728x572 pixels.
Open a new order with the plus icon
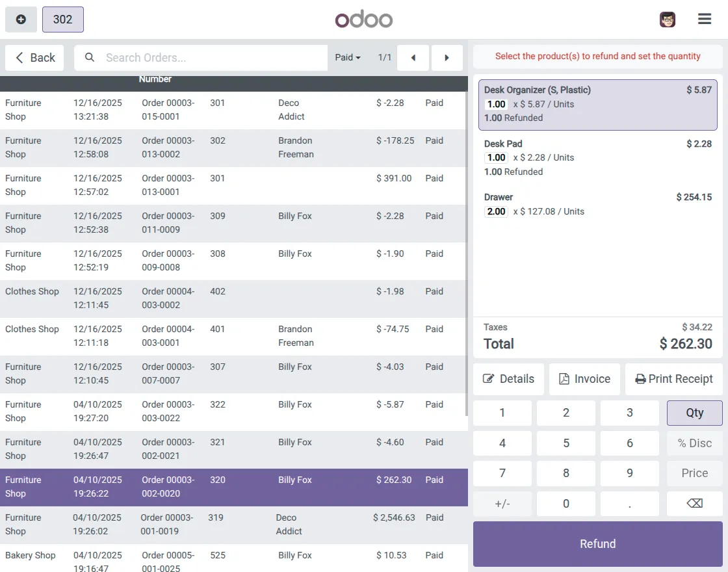pyautogui.click(x=21, y=19)
